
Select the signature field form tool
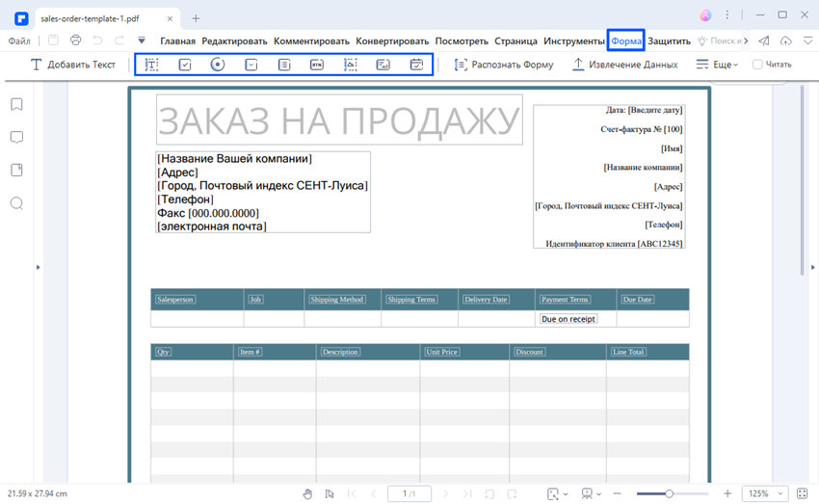tap(383, 65)
